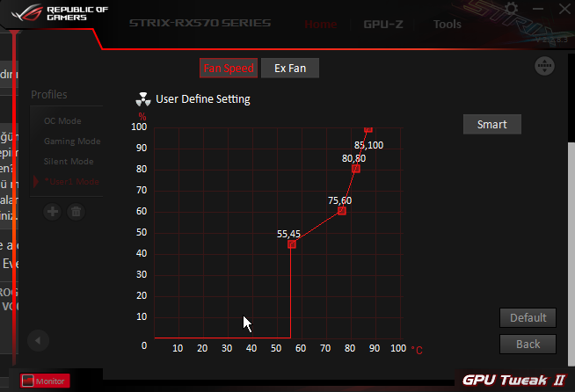Open the Home tab
Screen dimensions: 575x392
[321, 25]
